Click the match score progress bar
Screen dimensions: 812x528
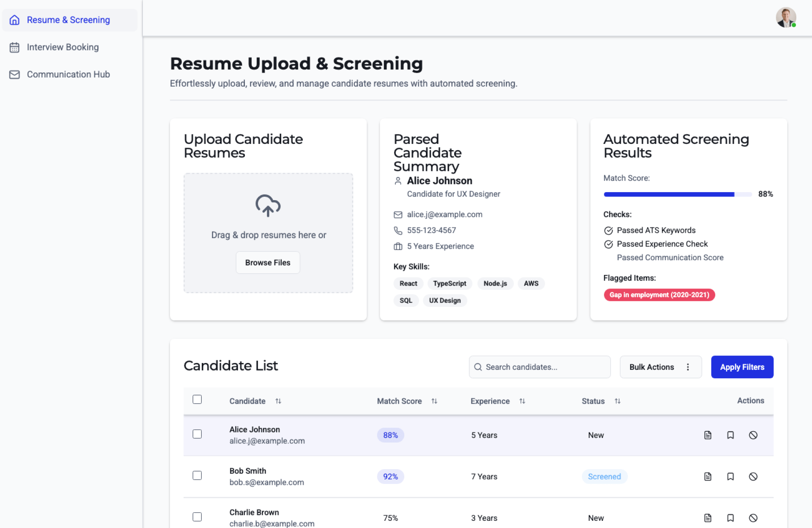(678, 194)
